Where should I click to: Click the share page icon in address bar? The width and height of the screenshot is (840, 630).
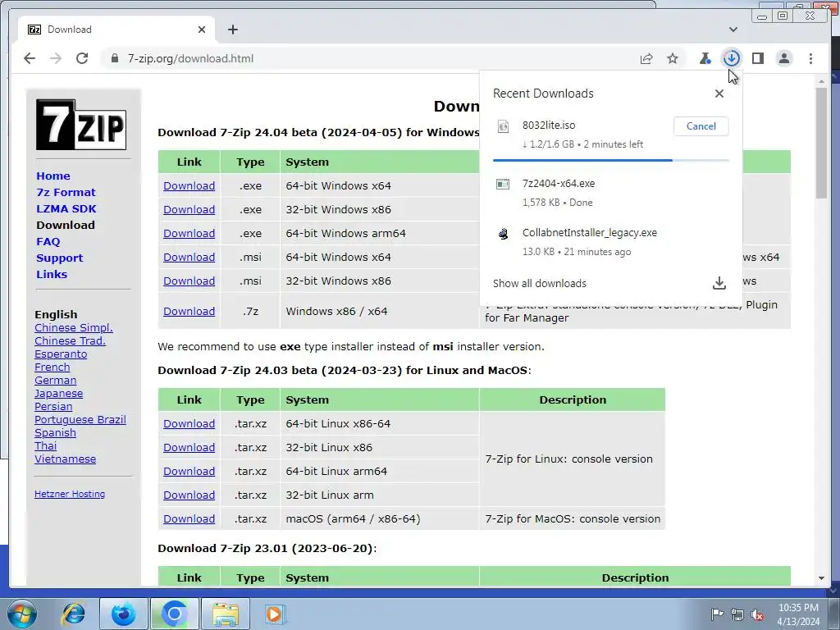(x=646, y=58)
